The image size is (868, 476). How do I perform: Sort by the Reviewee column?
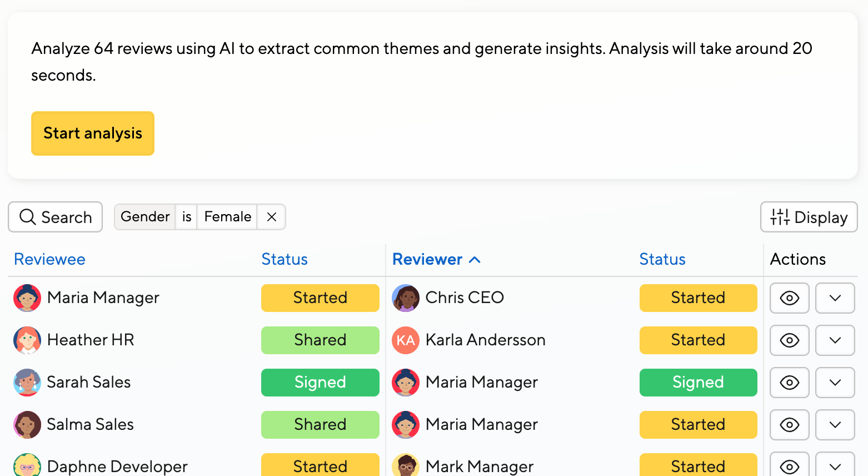(49, 259)
